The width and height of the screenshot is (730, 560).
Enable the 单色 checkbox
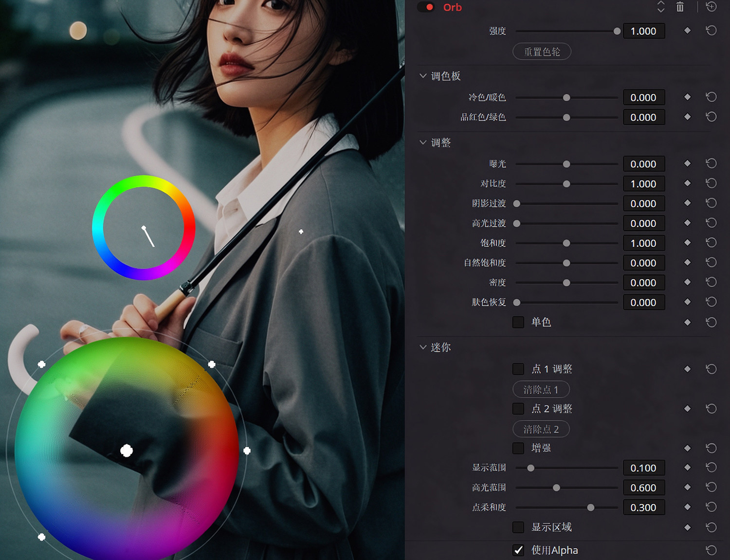[x=518, y=322]
